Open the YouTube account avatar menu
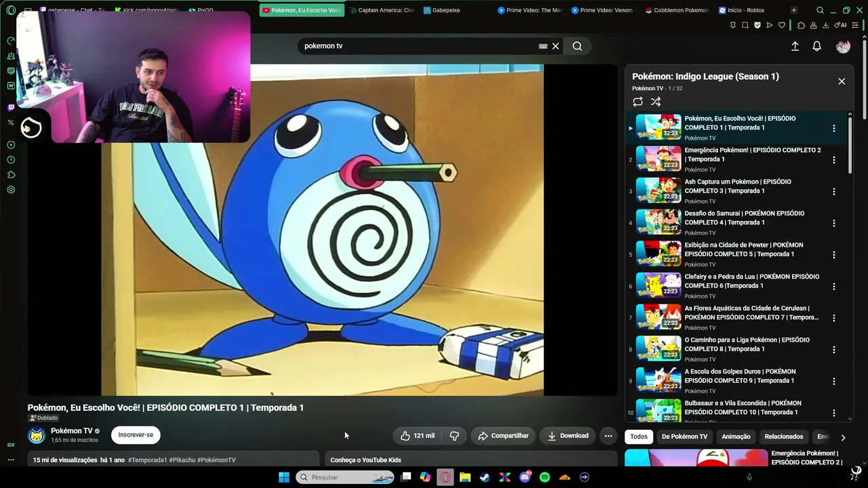This screenshot has height=488, width=868. 843,46
